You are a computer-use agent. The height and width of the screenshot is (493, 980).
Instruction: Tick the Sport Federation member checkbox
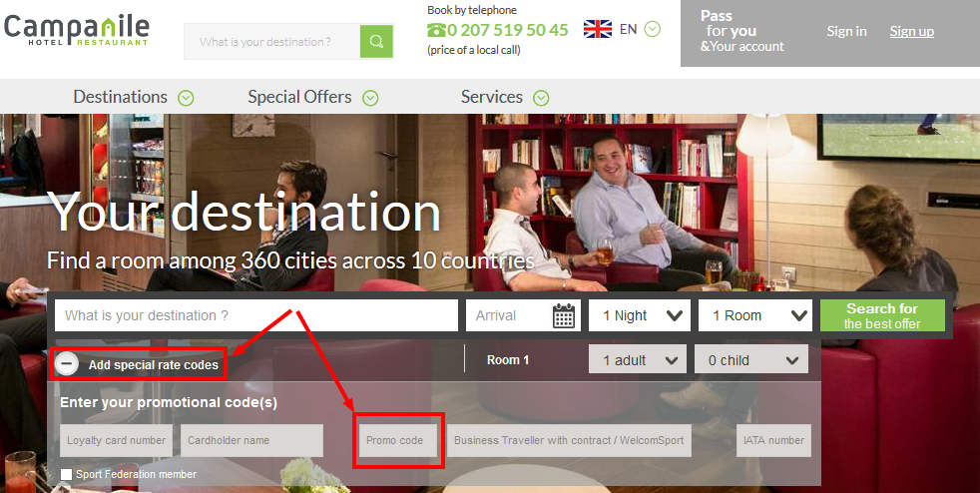[x=66, y=475]
